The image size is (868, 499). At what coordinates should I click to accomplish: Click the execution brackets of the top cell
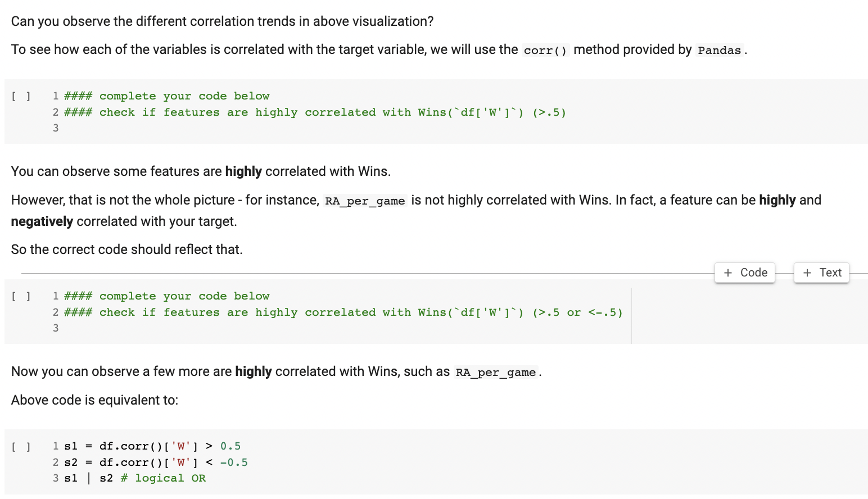click(x=21, y=96)
